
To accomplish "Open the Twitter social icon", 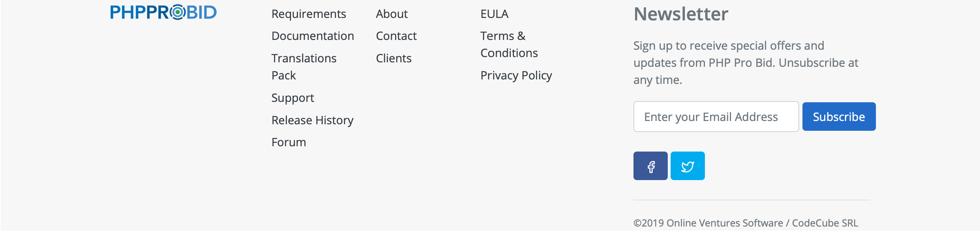I will (687, 166).
